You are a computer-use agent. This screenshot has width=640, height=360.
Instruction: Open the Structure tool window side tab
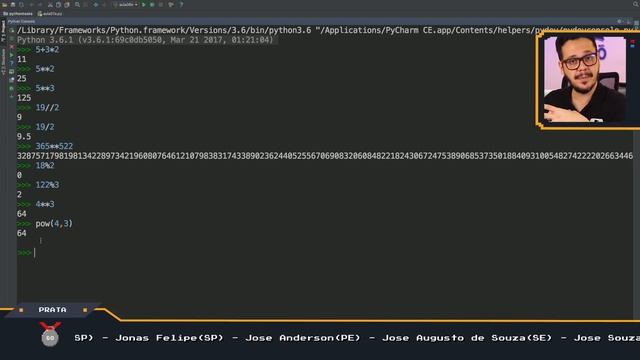tap(3, 61)
